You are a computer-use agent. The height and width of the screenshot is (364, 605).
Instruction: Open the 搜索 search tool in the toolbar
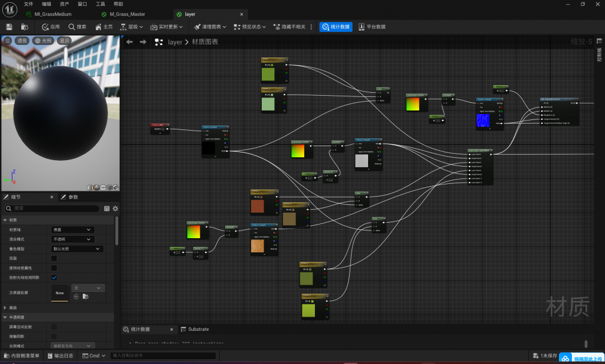[77, 27]
